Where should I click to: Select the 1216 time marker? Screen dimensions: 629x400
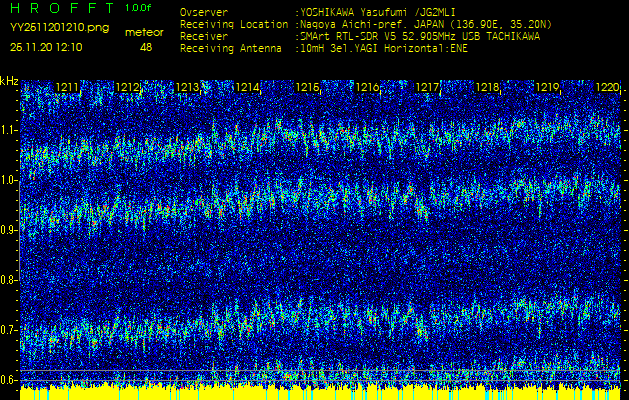tap(367, 88)
